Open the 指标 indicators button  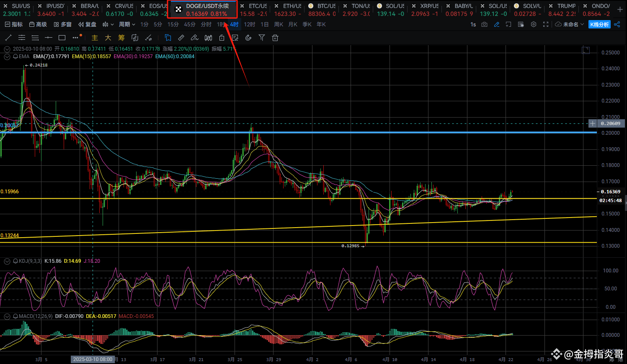[x=14, y=24]
